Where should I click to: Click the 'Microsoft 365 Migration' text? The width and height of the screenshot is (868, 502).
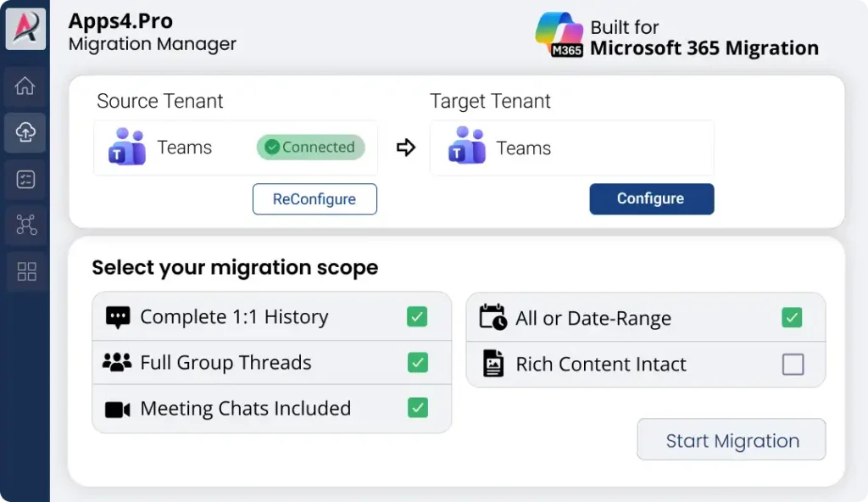(x=704, y=48)
